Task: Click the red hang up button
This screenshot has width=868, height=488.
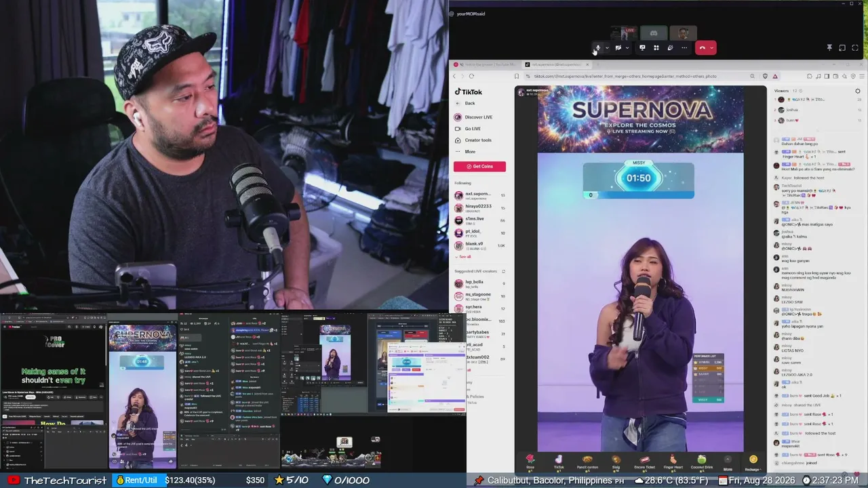Action: point(703,48)
